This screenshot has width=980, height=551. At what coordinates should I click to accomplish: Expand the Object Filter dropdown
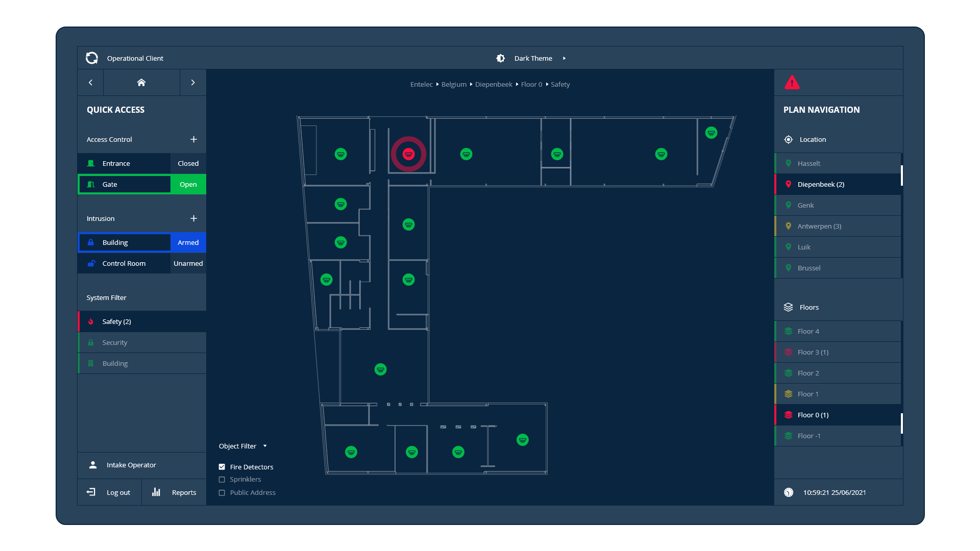pos(243,446)
